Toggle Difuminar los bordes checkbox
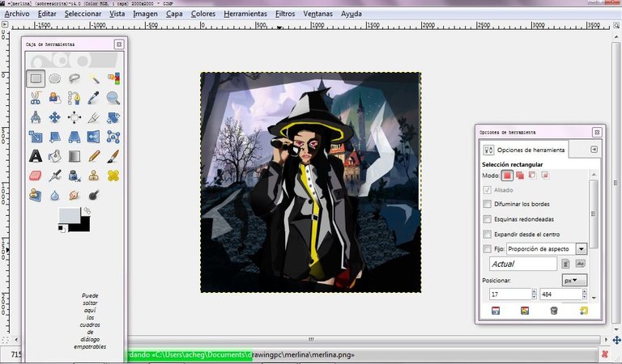 pos(487,204)
